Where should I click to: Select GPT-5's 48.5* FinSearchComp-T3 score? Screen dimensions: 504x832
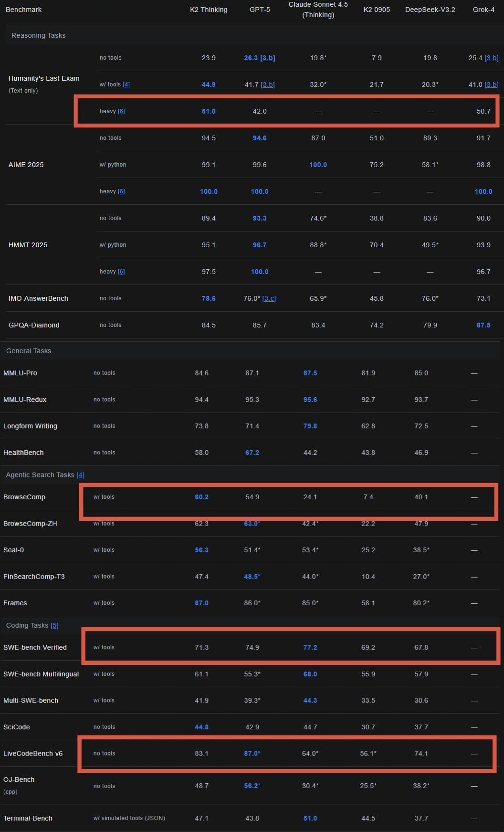click(x=252, y=577)
